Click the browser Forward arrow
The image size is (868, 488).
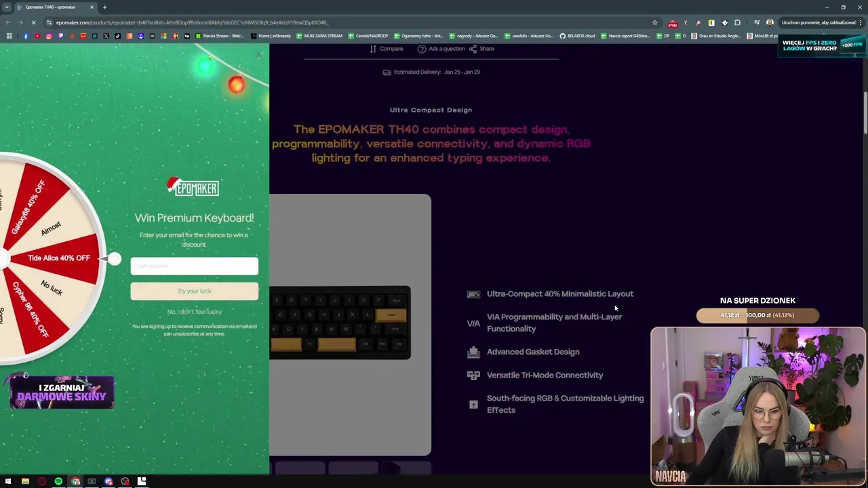pos(21,22)
